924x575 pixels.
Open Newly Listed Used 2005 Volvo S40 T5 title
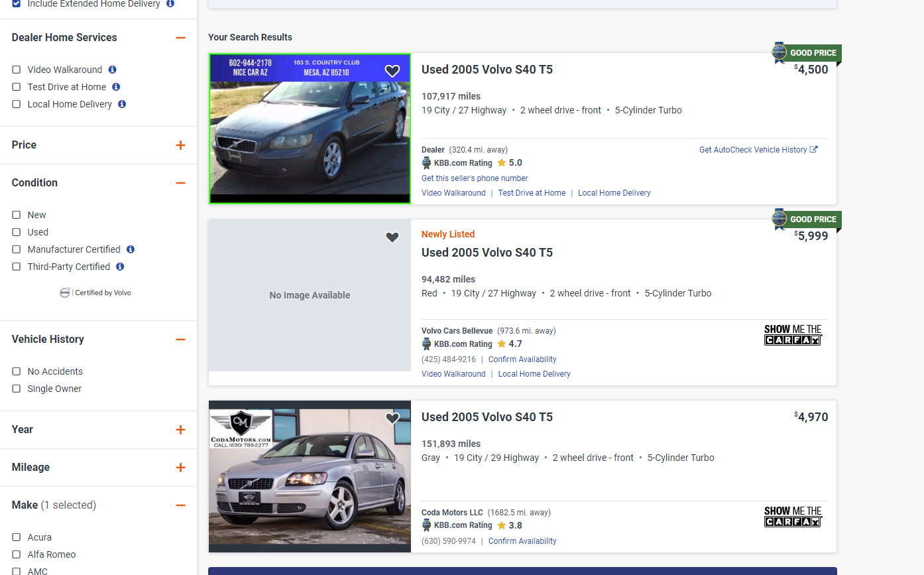click(487, 253)
